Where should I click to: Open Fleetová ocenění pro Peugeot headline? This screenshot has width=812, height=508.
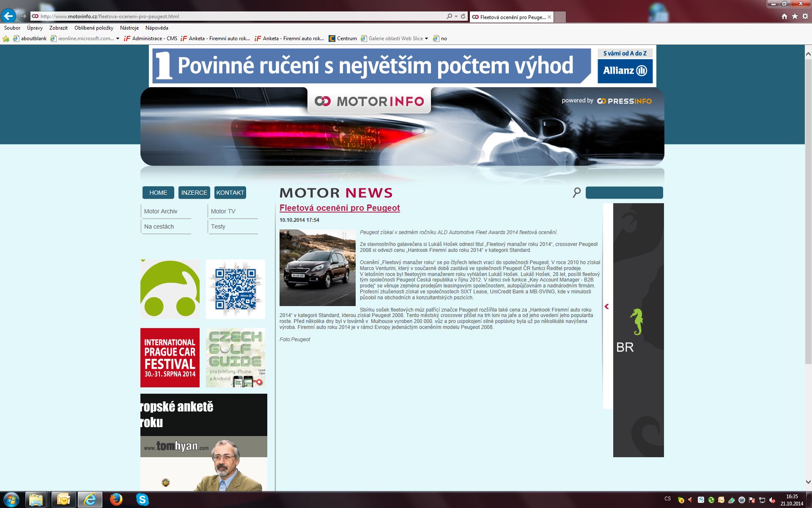[340, 208]
